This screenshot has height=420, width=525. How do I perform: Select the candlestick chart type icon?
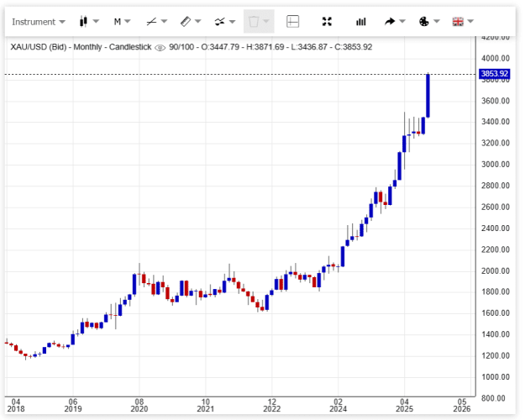click(x=83, y=22)
